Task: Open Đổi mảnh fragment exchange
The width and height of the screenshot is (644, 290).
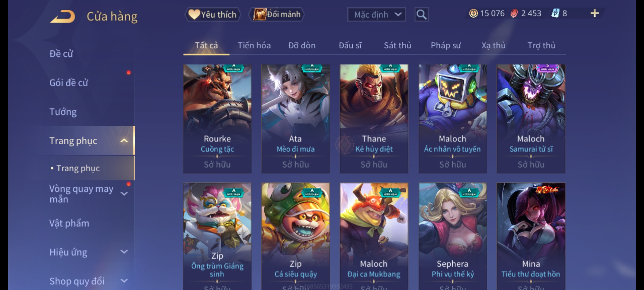Action: 277,15
